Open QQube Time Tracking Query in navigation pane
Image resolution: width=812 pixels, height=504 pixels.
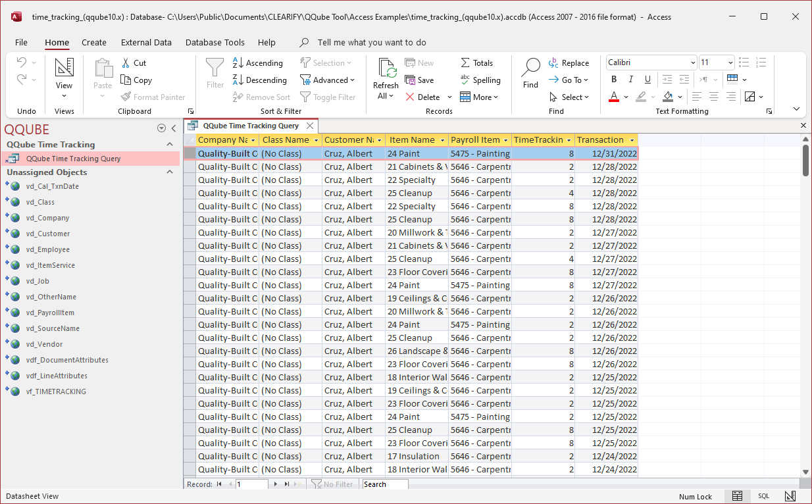tap(90, 159)
